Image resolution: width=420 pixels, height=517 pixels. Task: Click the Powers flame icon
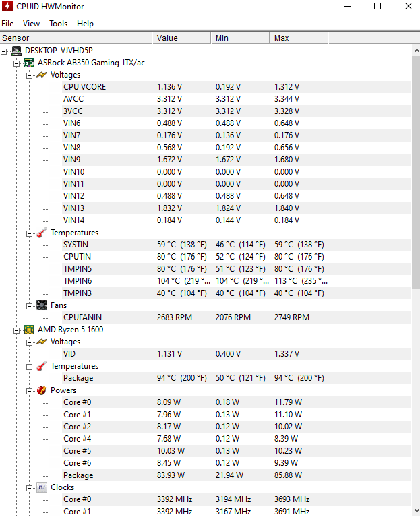tap(42, 390)
